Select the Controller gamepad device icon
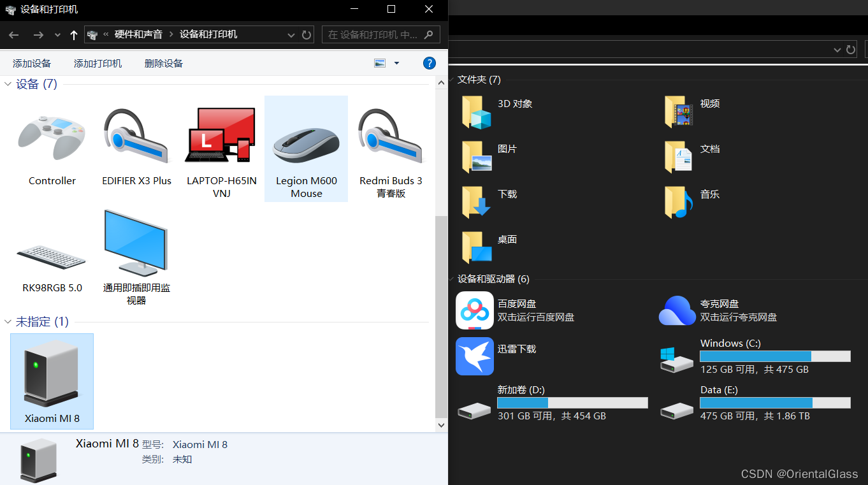The height and width of the screenshot is (485, 868). pyautogui.click(x=52, y=137)
